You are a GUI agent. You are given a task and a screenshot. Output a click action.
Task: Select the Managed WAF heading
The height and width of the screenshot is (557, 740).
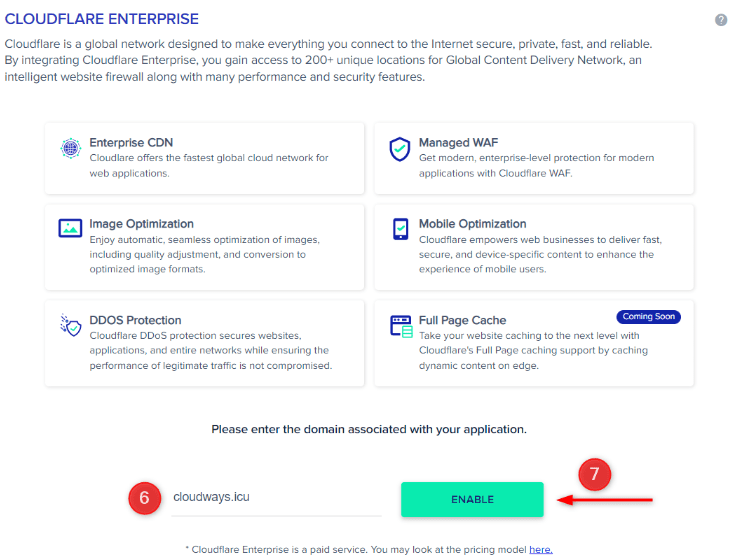pos(458,143)
